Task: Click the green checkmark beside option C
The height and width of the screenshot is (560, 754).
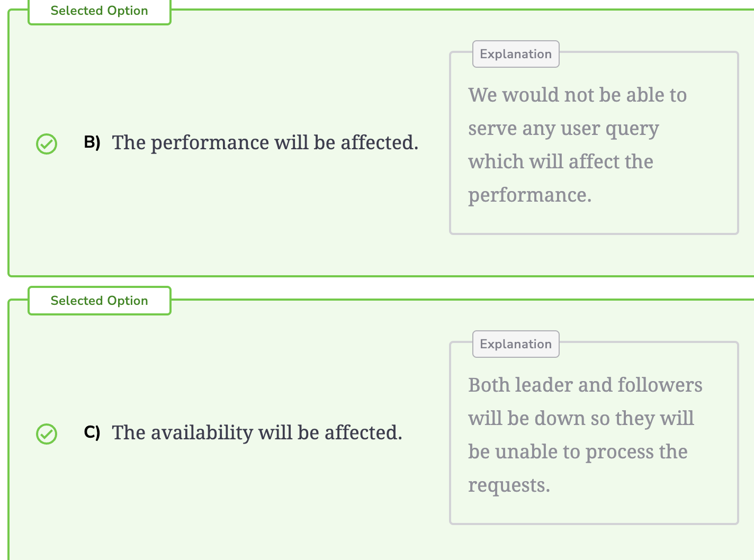Action: (47, 433)
